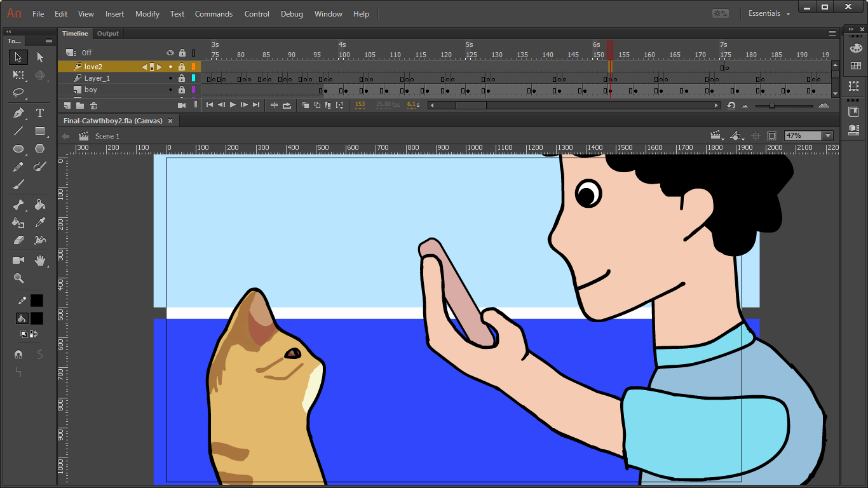The width and height of the screenshot is (868, 488).
Task: Play the timeline animation
Action: pos(233,105)
